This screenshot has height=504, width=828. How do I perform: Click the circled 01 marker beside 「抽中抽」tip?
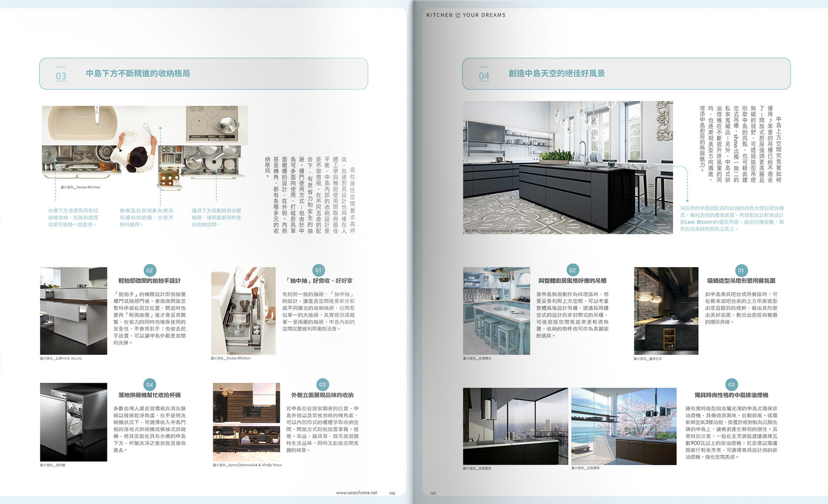tap(319, 270)
